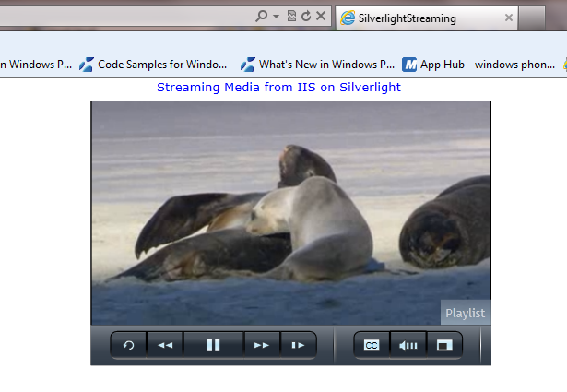Click the address bar search magnifier icon
Screen dimensions: 567x392
point(262,17)
